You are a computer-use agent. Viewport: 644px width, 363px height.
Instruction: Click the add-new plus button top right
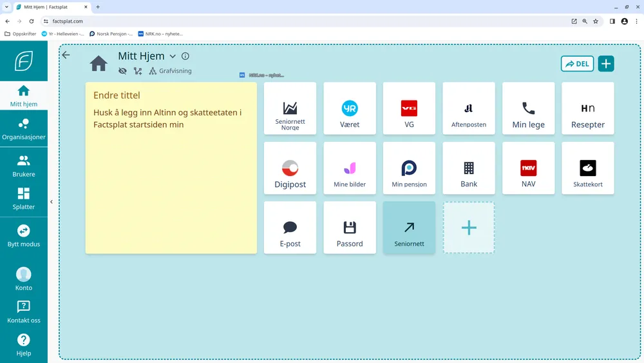[x=605, y=63]
